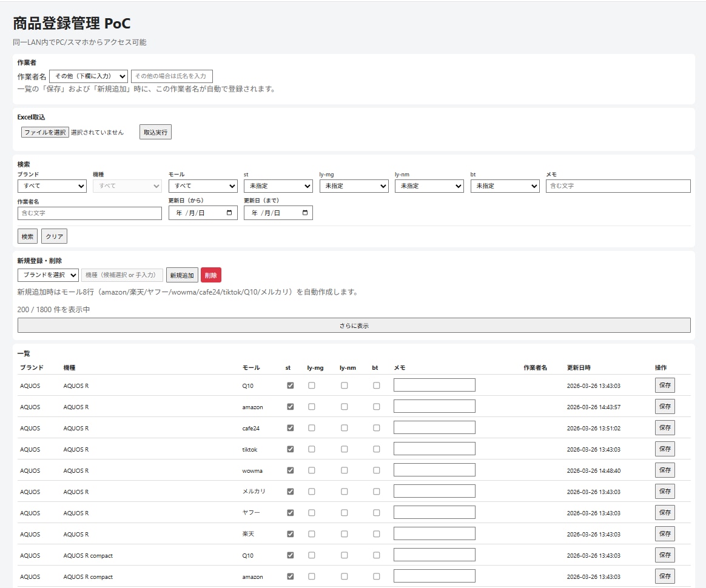Check ly-nm for AQUOS R ヤフー row
The width and height of the screenshot is (706, 588).
point(345,512)
